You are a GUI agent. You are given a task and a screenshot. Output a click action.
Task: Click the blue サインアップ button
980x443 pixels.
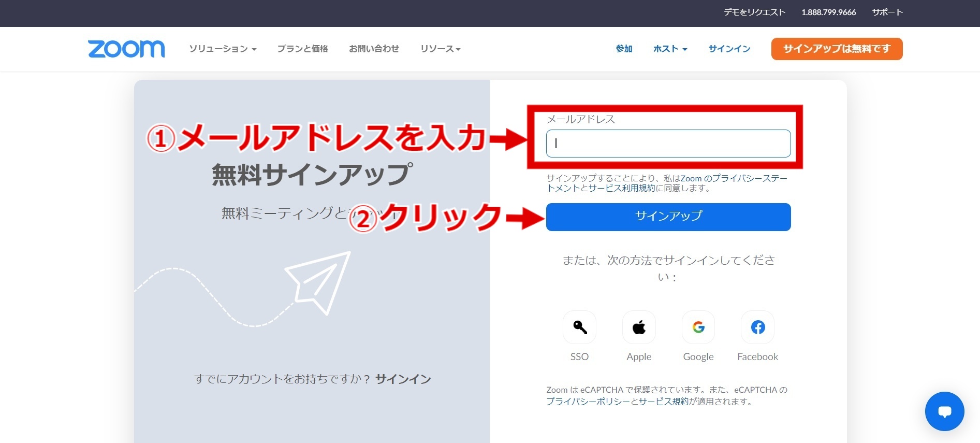point(668,217)
